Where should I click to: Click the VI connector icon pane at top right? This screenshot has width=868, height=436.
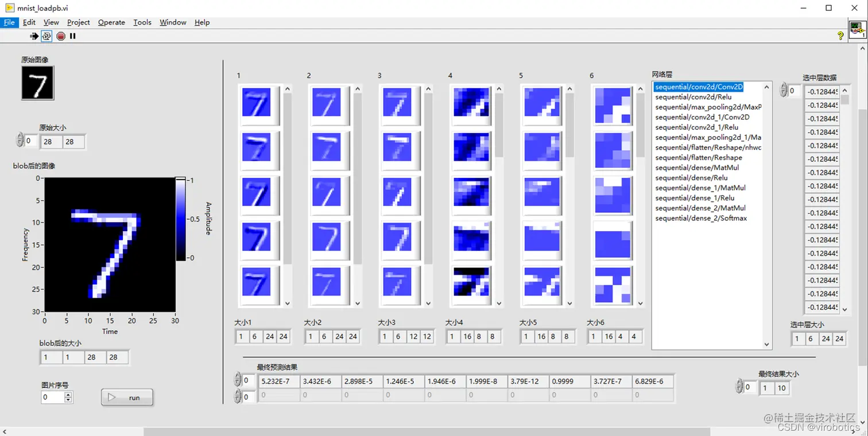[858, 29]
